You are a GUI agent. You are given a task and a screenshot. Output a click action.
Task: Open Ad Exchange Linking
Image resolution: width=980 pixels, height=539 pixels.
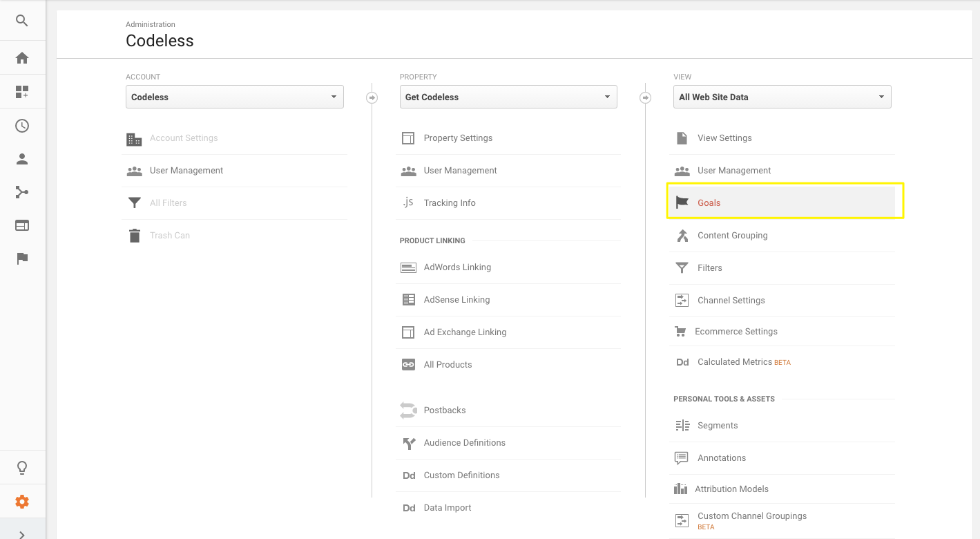point(465,332)
